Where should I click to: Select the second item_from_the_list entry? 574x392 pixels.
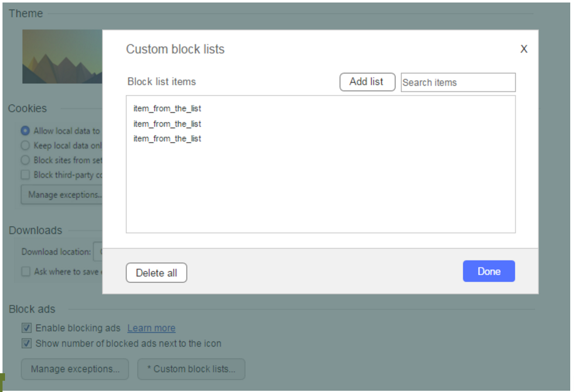[x=167, y=123]
